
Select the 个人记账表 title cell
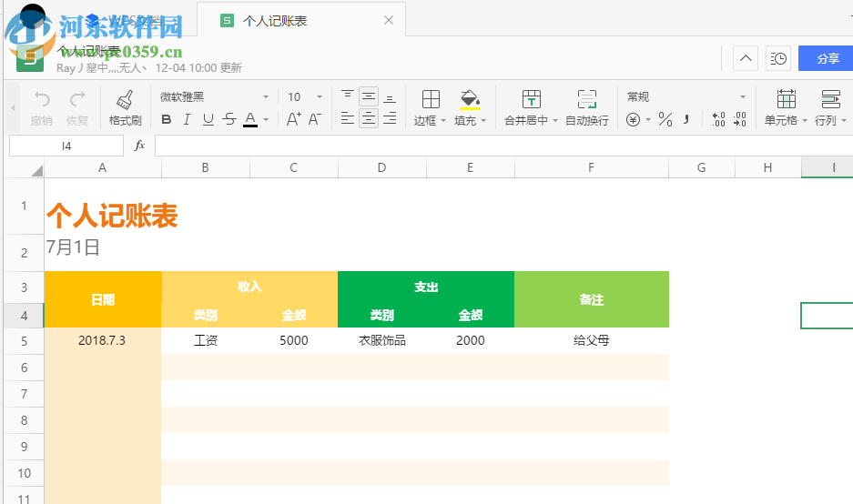click(112, 215)
